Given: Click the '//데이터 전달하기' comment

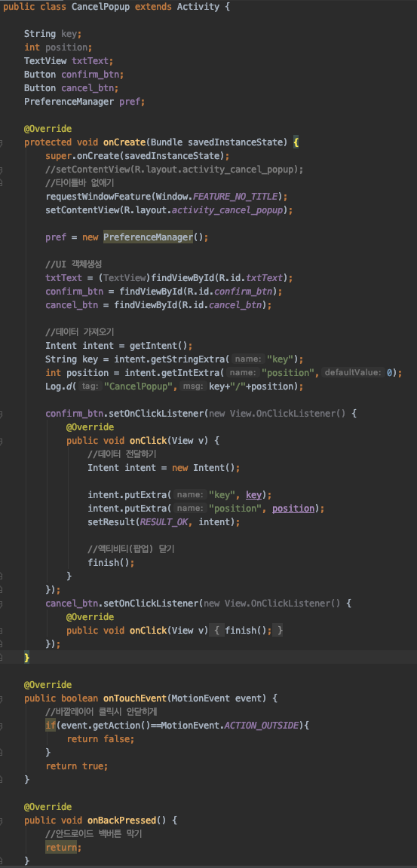Looking at the screenshot, I should pyautogui.click(x=122, y=454).
